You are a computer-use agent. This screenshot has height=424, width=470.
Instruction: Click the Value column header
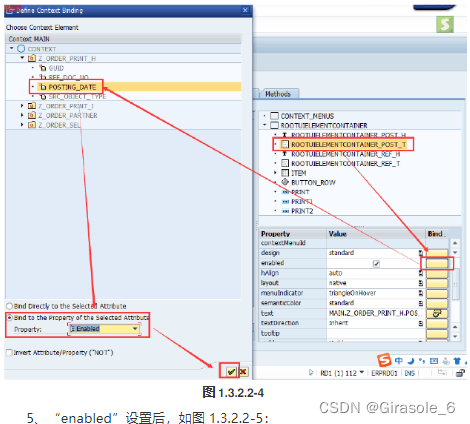[376, 234]
